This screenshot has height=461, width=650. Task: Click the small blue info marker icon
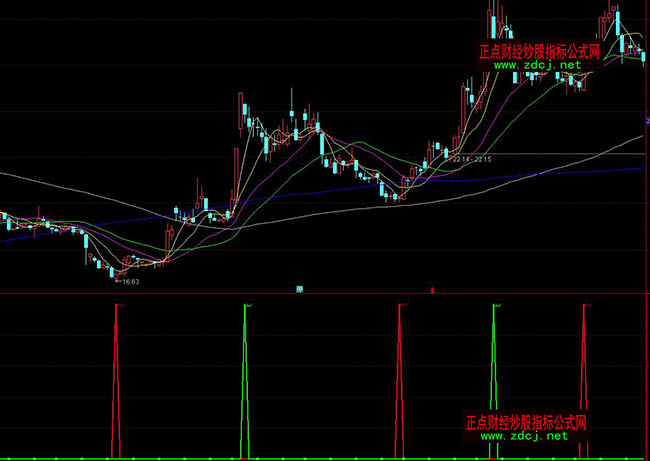(x=299, y=289)
